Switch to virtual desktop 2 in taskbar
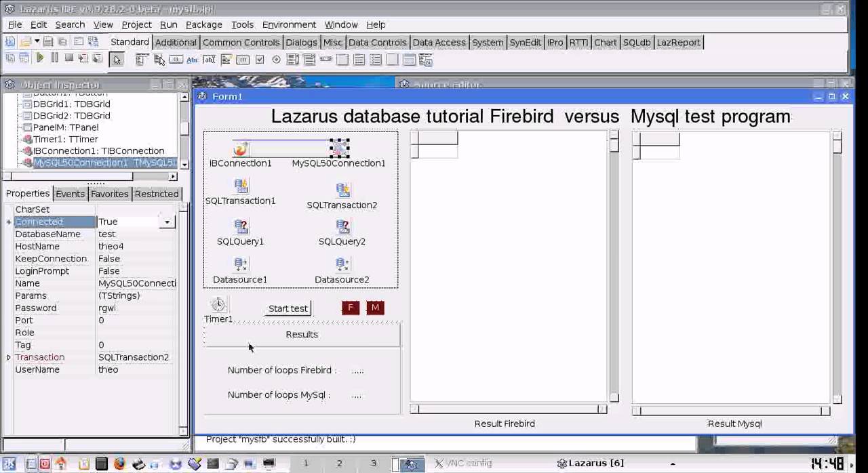The width and height of the screenshot is (868, 473). point(339,464)
